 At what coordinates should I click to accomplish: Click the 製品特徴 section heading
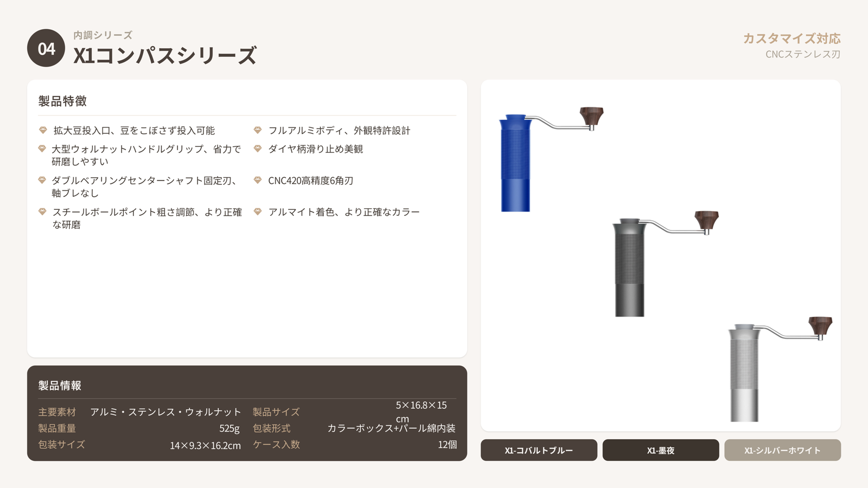click(62, 101)
